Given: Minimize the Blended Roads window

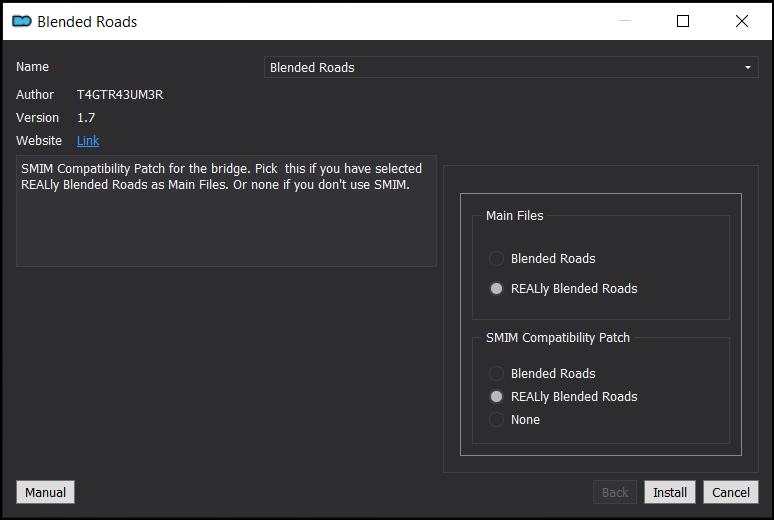Looking at the screenshot, I should tap(625, 21).
